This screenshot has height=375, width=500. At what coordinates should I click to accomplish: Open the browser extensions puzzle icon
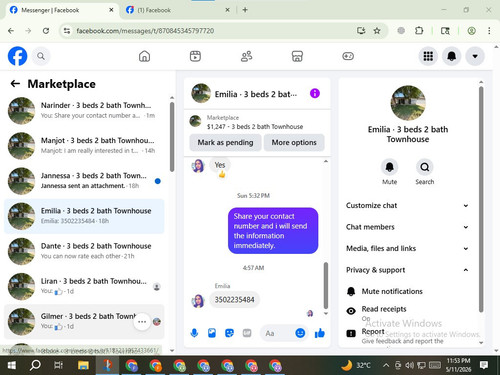pos(419,31)
